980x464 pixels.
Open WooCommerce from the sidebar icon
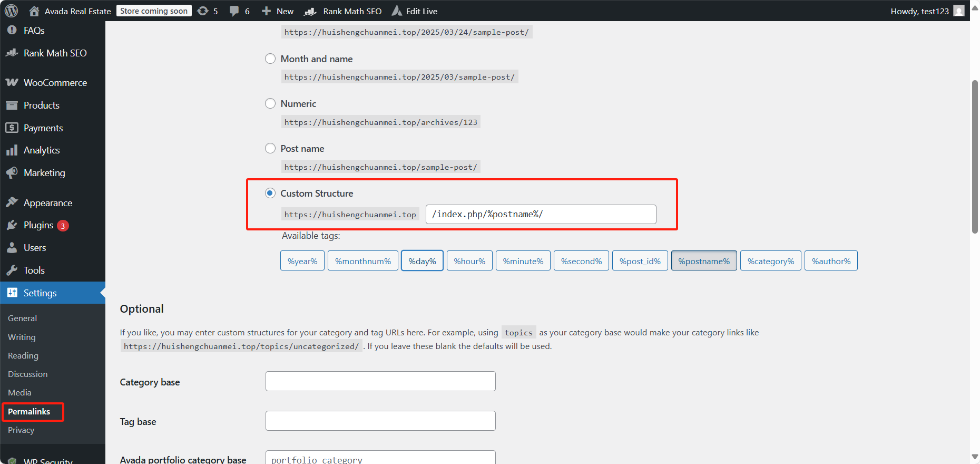tap(12, 83)
